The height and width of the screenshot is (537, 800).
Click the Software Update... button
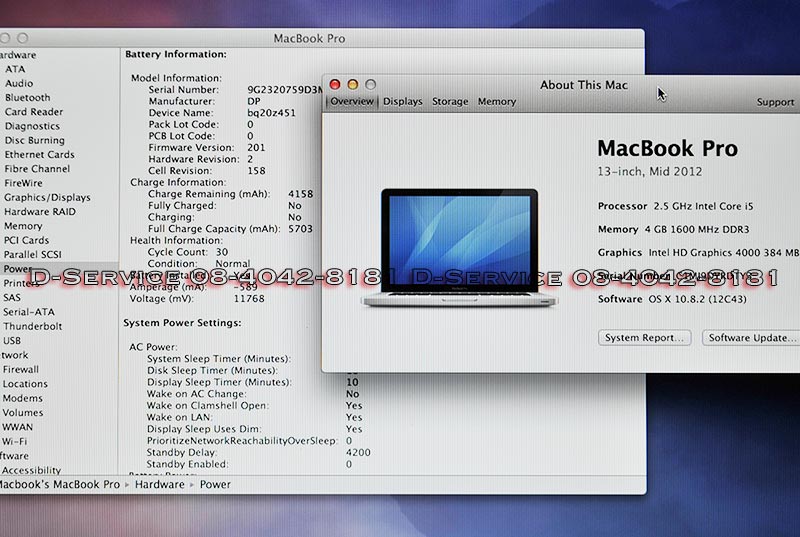[751, 338]
